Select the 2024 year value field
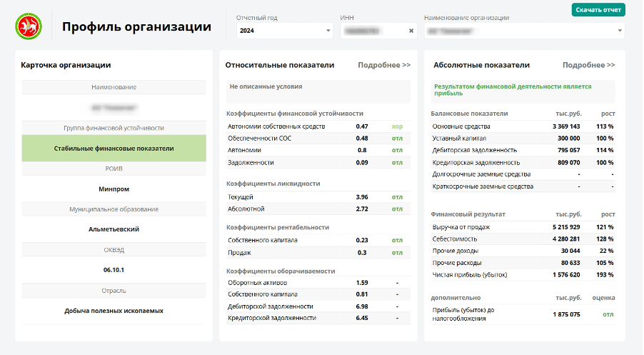 [284, 31]
